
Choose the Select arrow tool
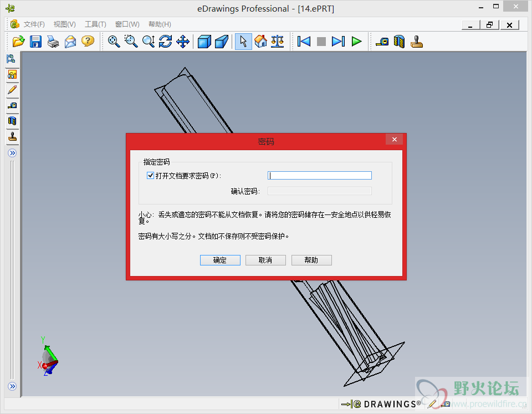pyautogui.click(x=243, y=42)
